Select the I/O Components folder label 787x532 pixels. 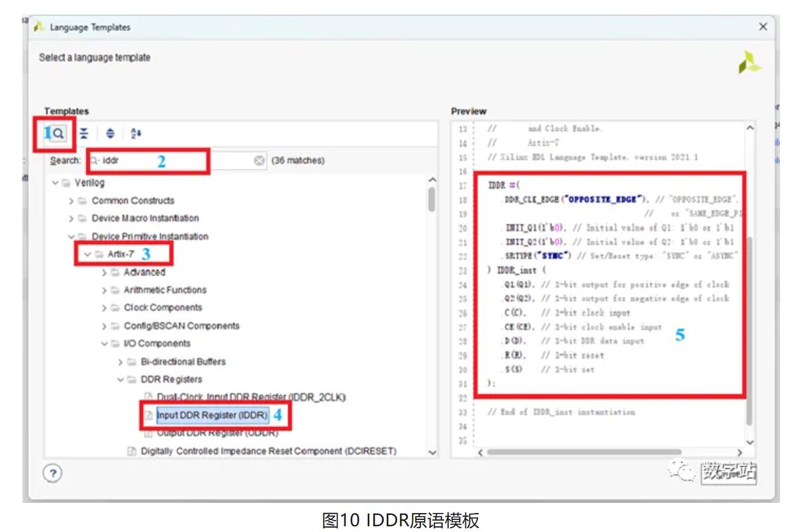click(x=157, y=343)
